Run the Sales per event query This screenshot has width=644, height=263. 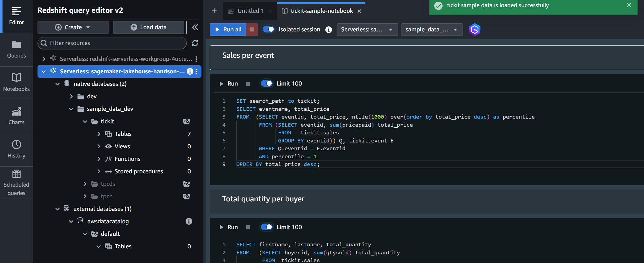[x=229, y=84]
